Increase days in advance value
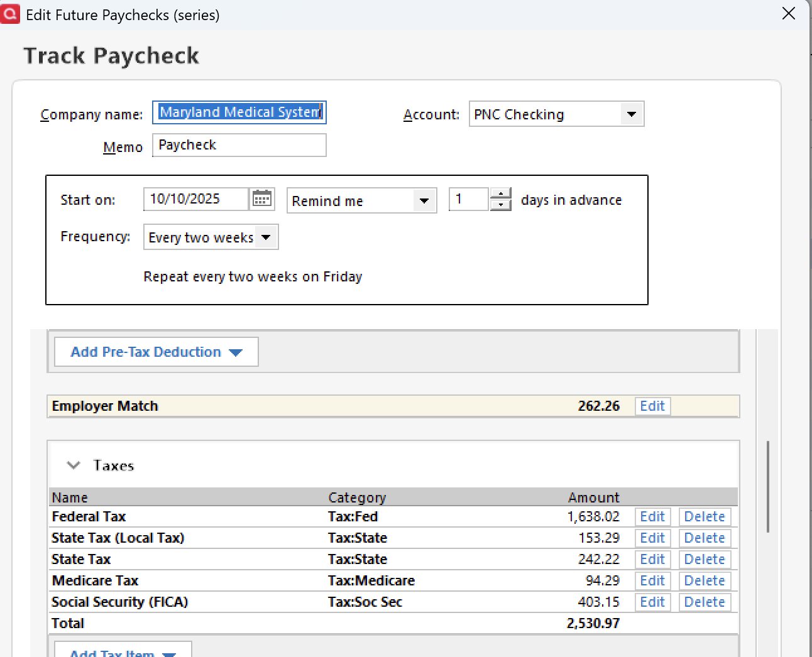The image size is (812, 657). click(500, 193)
